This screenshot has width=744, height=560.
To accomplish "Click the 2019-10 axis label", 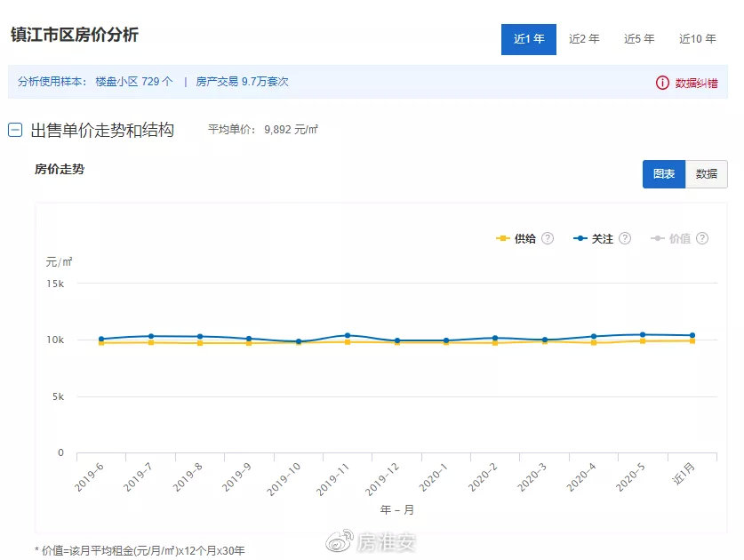I will point(284,479).
